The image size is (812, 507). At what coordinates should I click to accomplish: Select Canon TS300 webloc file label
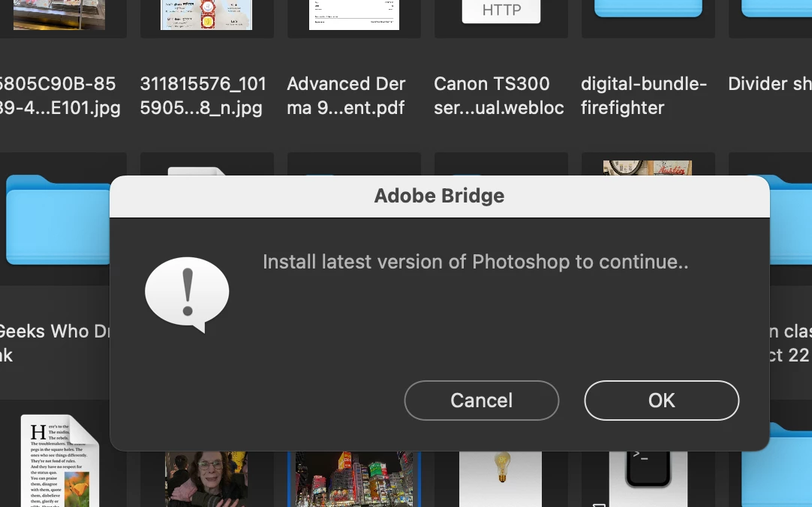pyautogui.click(x=499, y=96)
